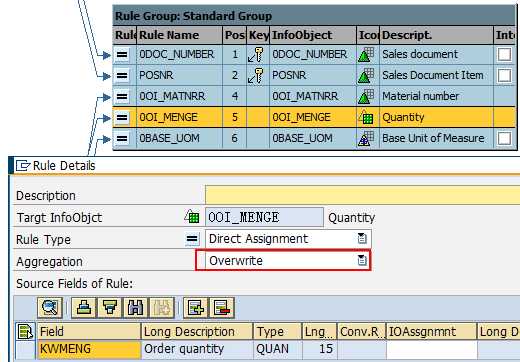
Task: Click the rule type equals icon for 0OI_MENGE
Action: [122, 118]
